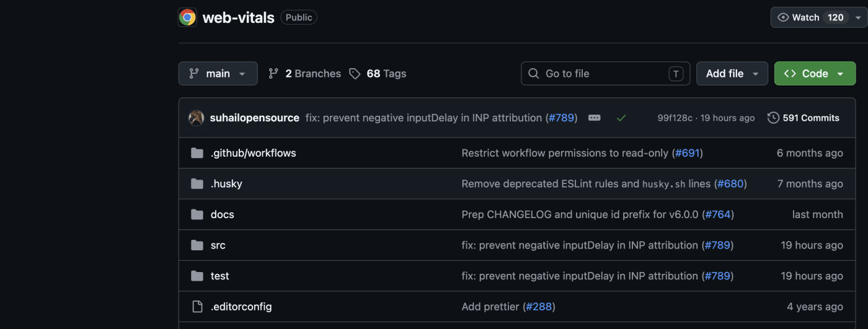Expand commit details ellipsis button

(594, 118)
